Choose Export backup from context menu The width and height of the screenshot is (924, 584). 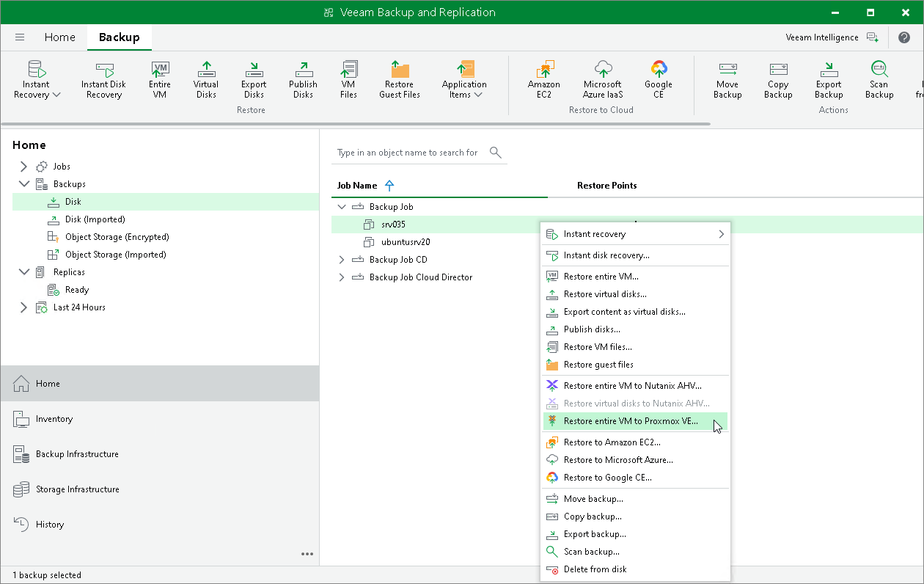pyautogui.click(x=636, y=534)
